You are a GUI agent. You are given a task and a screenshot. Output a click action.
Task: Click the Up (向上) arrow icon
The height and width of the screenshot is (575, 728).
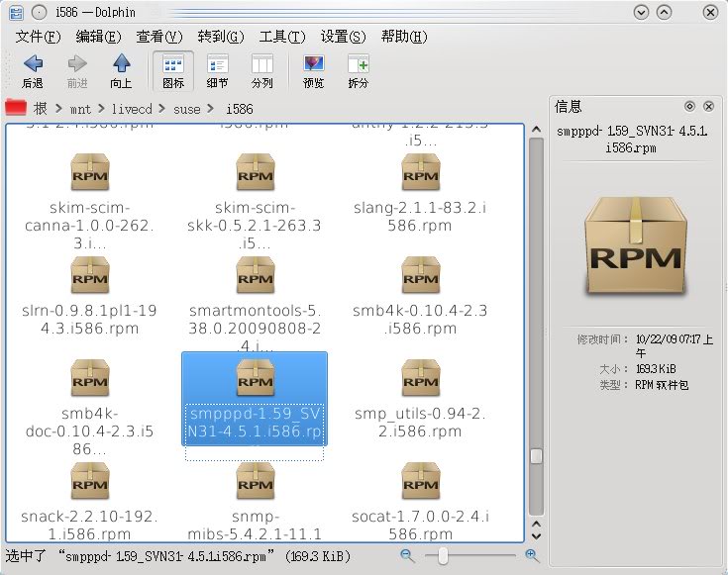pos(121,64)
